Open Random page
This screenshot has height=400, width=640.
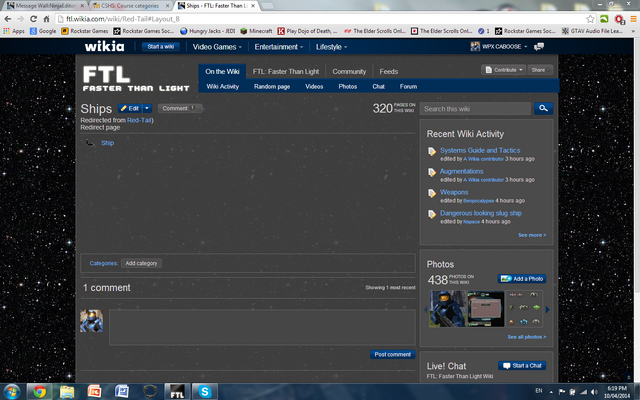pyautogui.click(x=272, y=87)
